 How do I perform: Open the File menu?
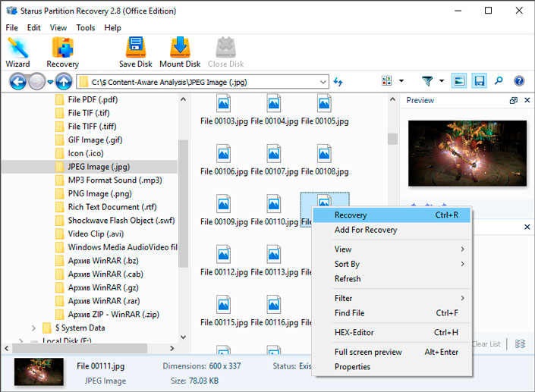tap(11, 27)
